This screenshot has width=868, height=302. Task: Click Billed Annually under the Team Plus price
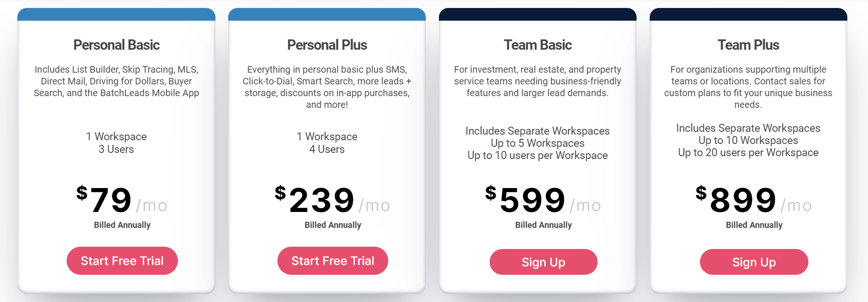tap(753, 225)
